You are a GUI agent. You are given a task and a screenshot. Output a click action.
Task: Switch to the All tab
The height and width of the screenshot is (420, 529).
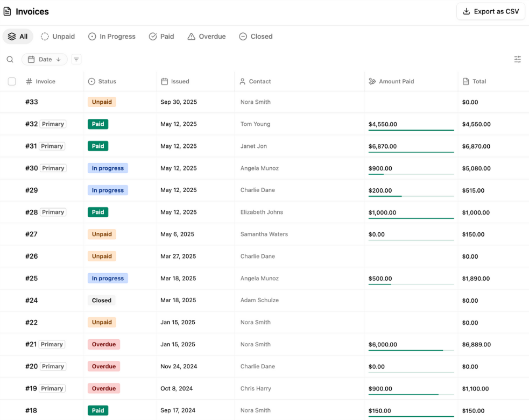click(x=18, y=37)
